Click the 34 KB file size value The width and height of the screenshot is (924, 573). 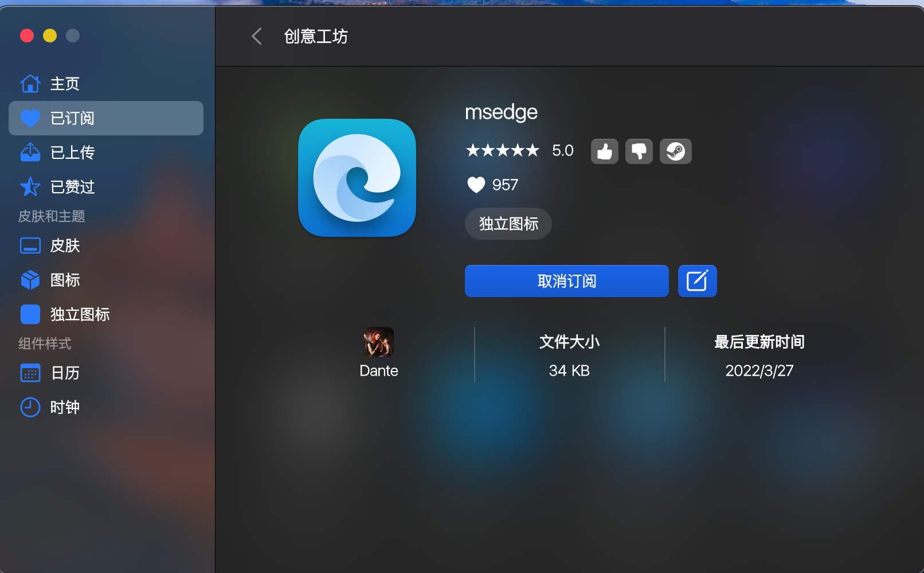(569, 371)
